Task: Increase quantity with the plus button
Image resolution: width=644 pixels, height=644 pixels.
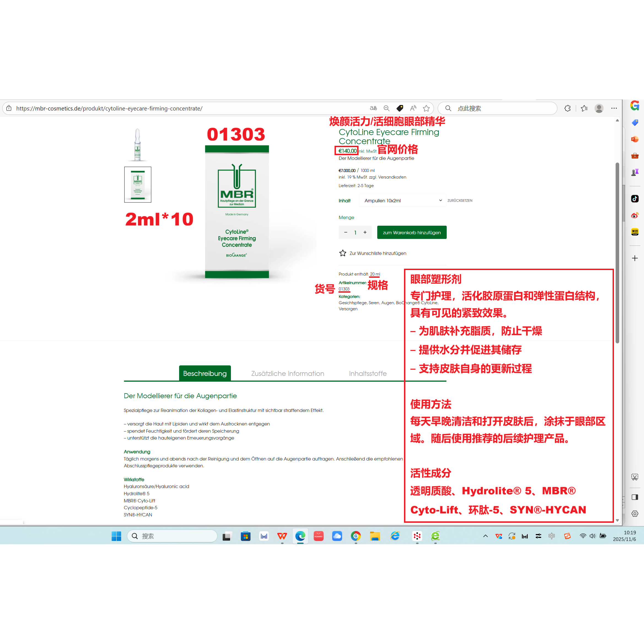Action: pos(365,233)
